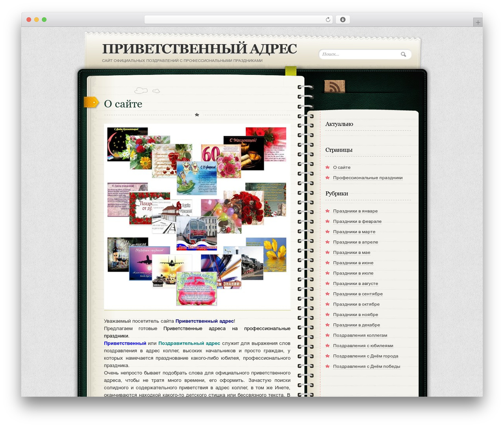This screenshot has height=427, width=504.
Task: Open Профессиональные праздники page
Action: click(x=368, y=178)
